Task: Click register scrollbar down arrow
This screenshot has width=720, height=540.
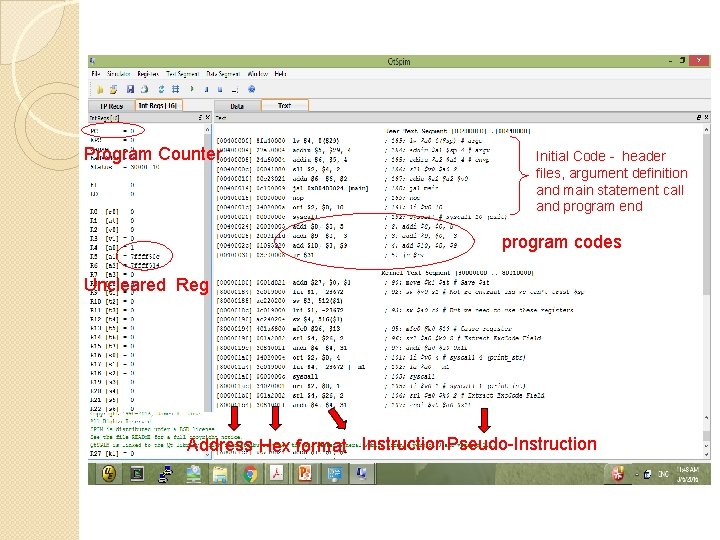Action: (208, 454)
